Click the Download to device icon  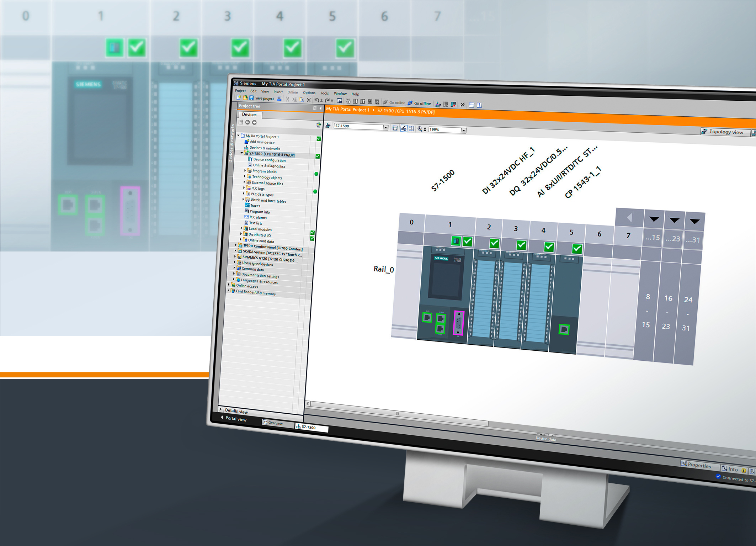pyautogui.click(x=355, y=101)
